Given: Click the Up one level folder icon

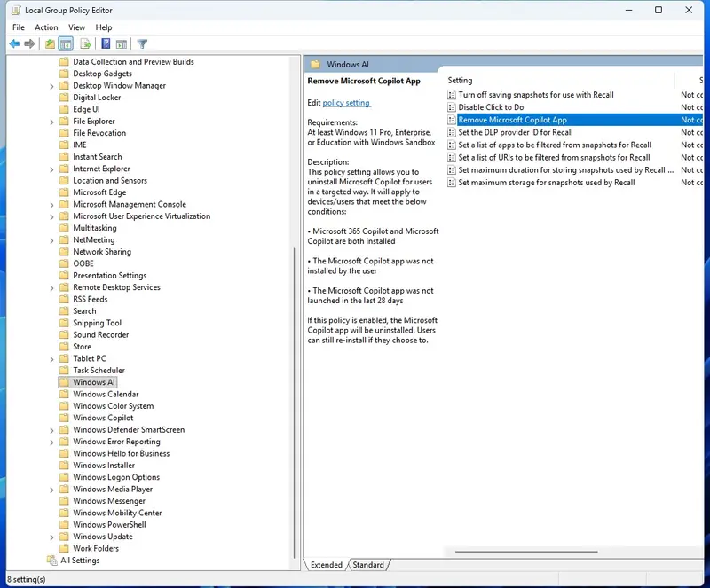Looking at the screenshot, I should point(50,44).
